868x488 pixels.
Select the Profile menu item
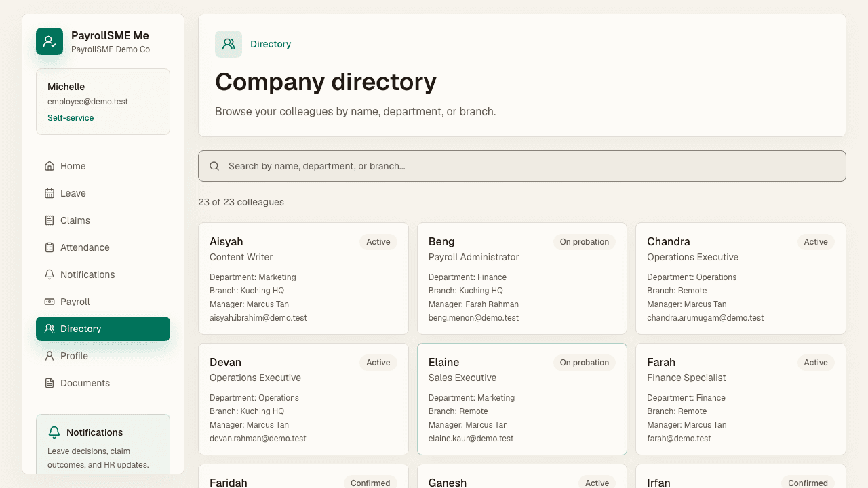[x=103, y=356]
